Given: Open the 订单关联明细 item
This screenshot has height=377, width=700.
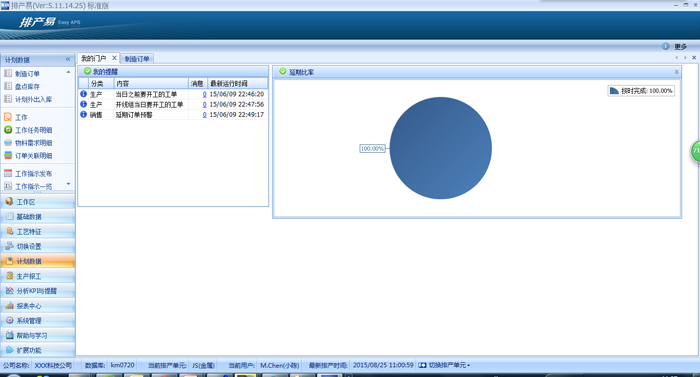Looking at the screenshot, I should (33, 156).
